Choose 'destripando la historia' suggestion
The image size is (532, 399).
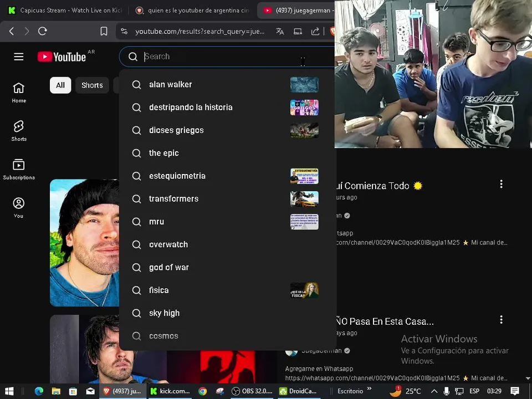[227, 108]
